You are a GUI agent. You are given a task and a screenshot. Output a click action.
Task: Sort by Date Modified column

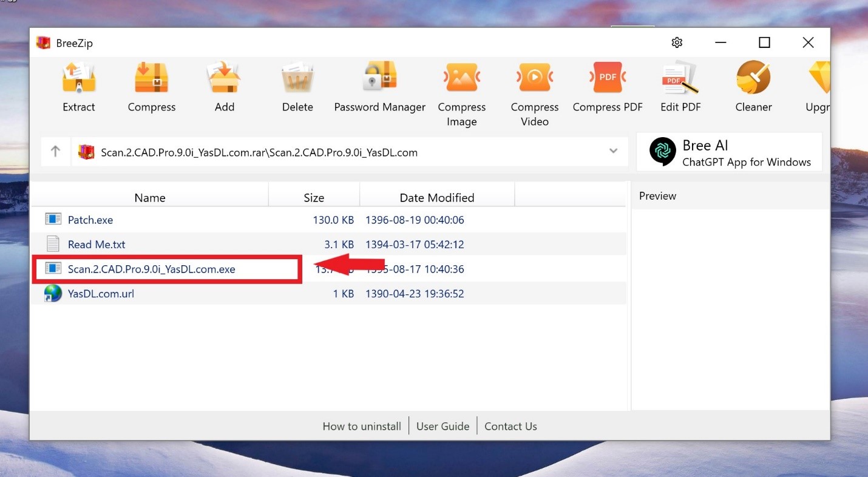pyautogui.click(x=437, y=197)
